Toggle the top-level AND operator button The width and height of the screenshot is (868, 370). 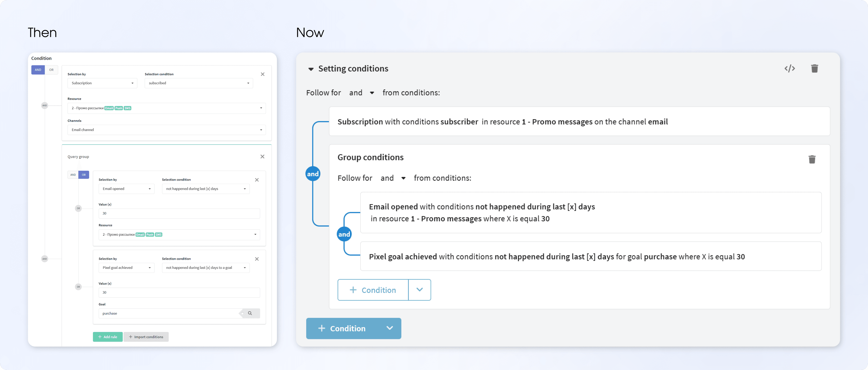pyautogui.click(x=38, y=70)
